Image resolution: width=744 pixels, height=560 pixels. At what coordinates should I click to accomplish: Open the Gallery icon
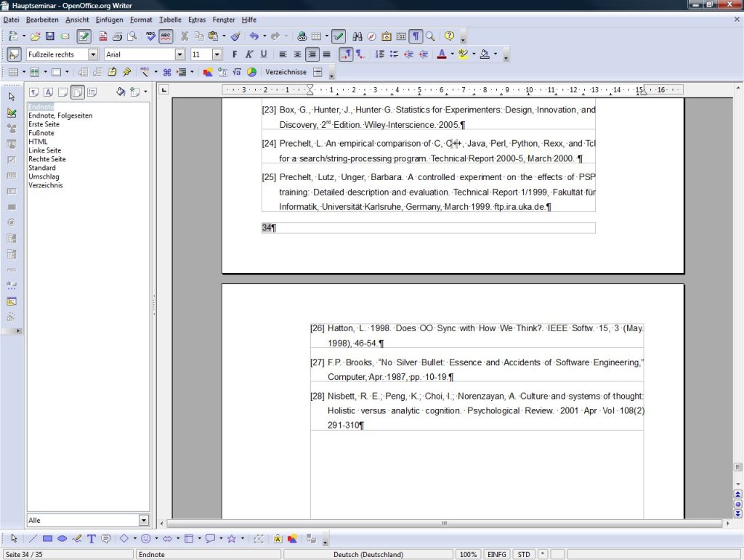[x=387, y=36]
